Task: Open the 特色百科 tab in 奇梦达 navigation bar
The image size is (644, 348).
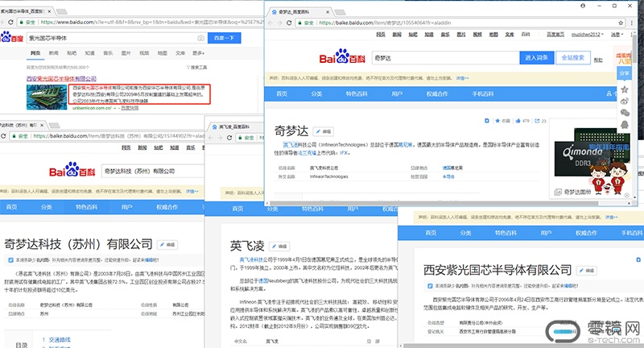Action: [x=357, y=94]
